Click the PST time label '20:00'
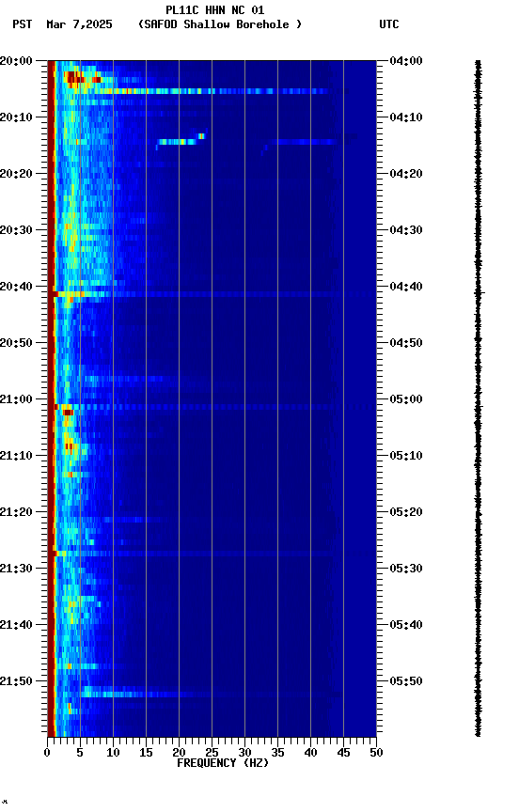This screenshot has height=812, width=519. (x=16, y=60)
